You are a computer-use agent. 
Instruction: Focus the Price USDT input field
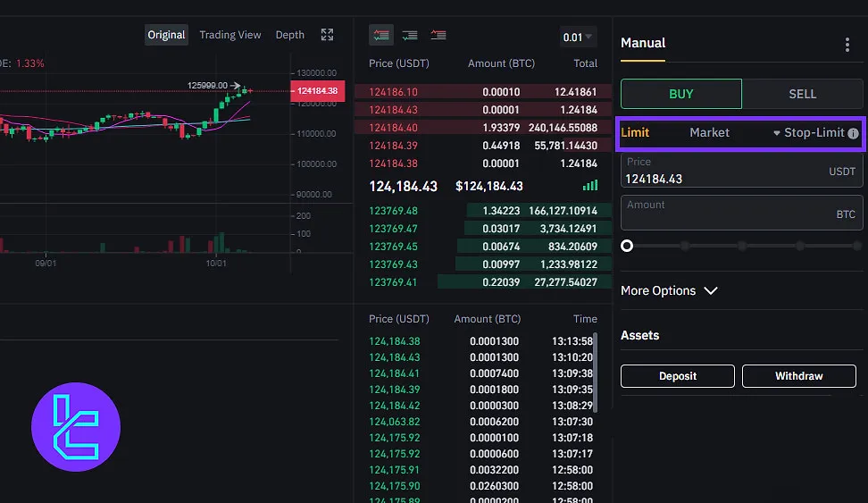pos(741,171)
